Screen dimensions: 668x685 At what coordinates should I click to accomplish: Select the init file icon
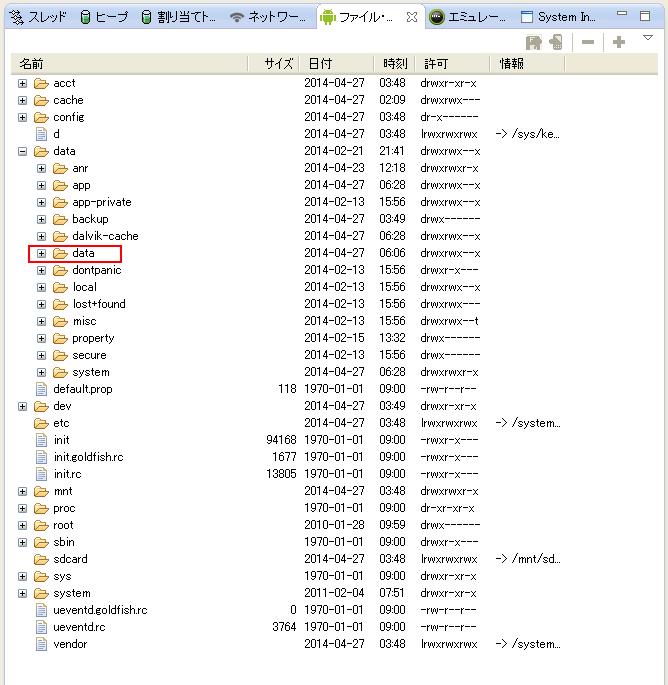click(41, 440)
